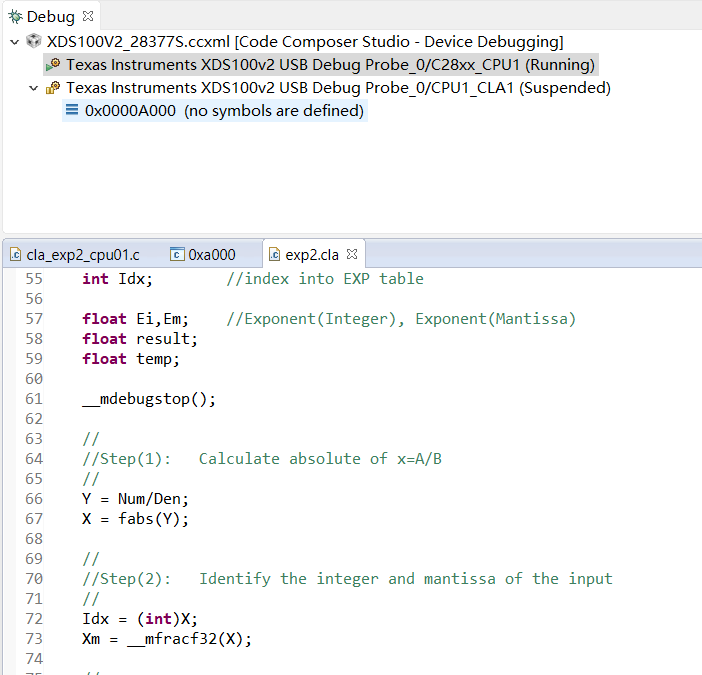Click the stack frame icon beside 0x0000A000
The height and width of the screenshot is (675, 702).
72,111
